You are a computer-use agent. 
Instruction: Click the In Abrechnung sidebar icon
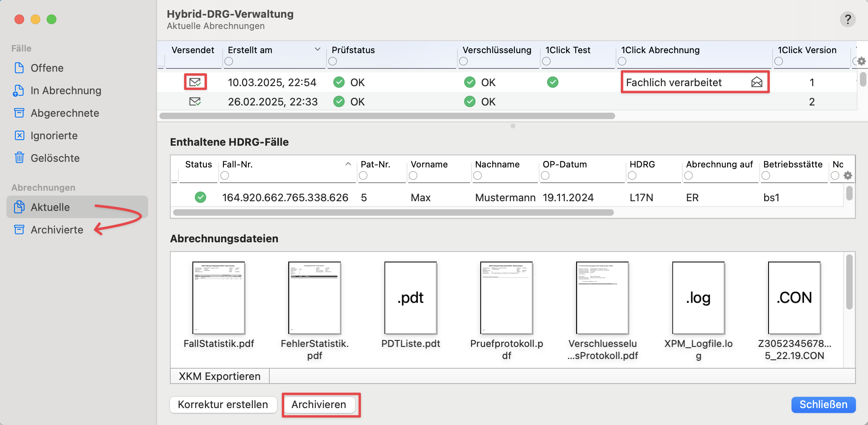pos(19,91)
